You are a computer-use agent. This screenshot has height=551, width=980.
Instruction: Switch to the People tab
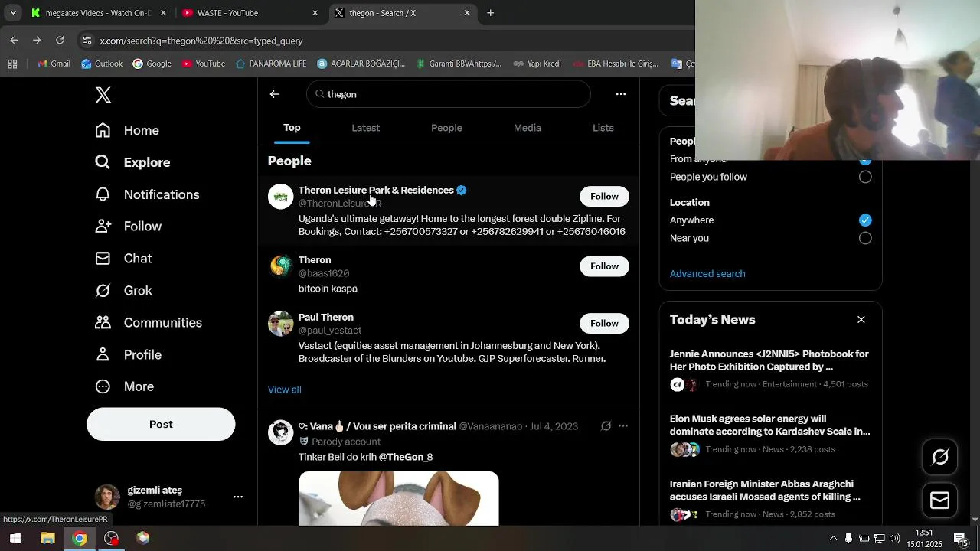(446, 128)
